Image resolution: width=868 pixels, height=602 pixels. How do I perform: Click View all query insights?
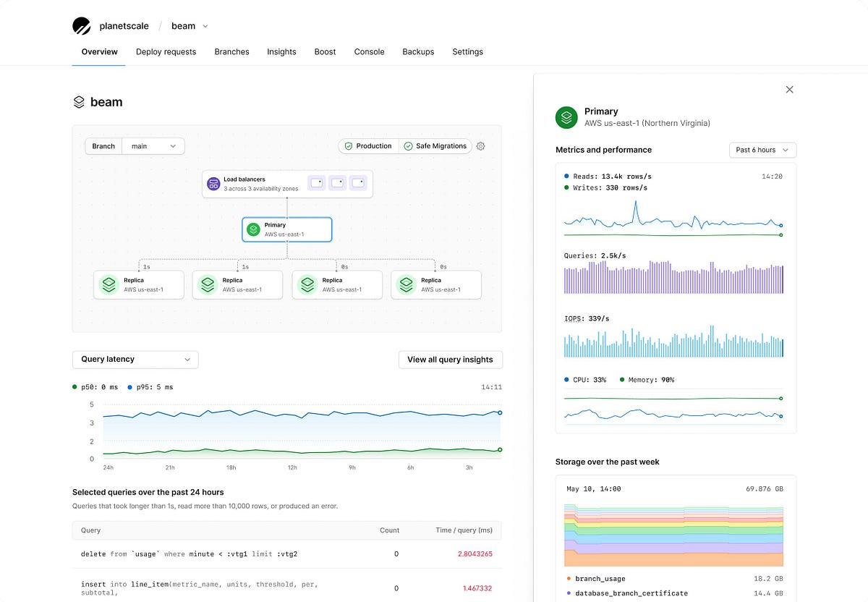(450, 360)
